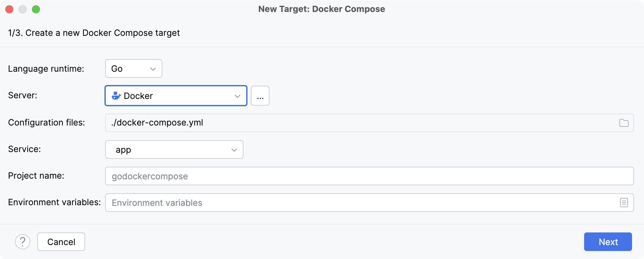Viewport: 644px width, 259px height.
Task: Click the Environment variables input field
Action: (x=299, y=203)
